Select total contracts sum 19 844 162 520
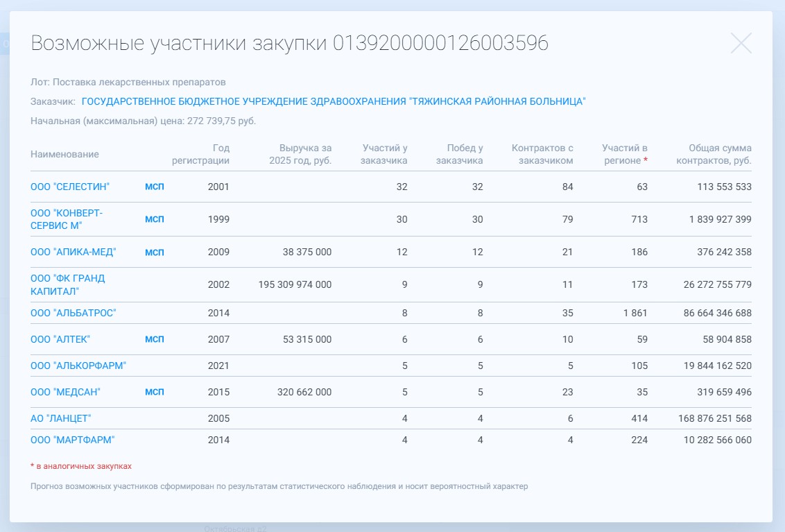The height and width of the screenshot is (532, 785). [x=718, y=366]
